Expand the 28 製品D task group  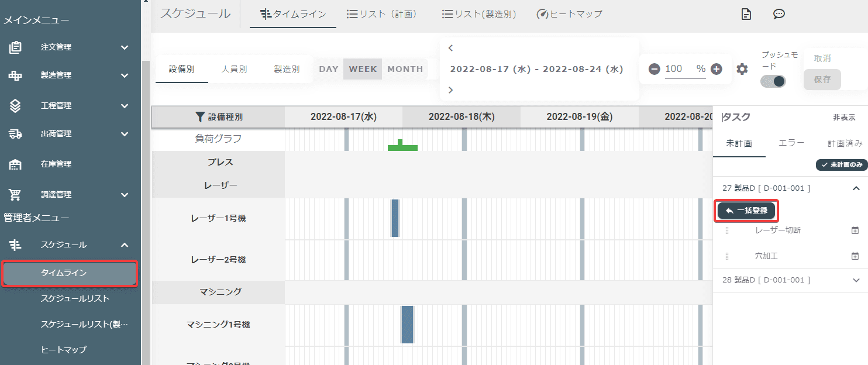click(856, 280)
